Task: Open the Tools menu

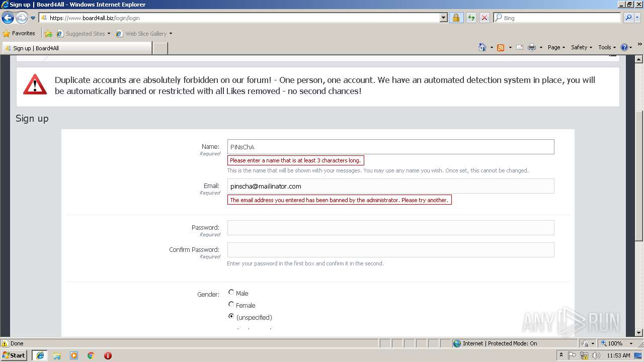Action: (x=607, y=47)
